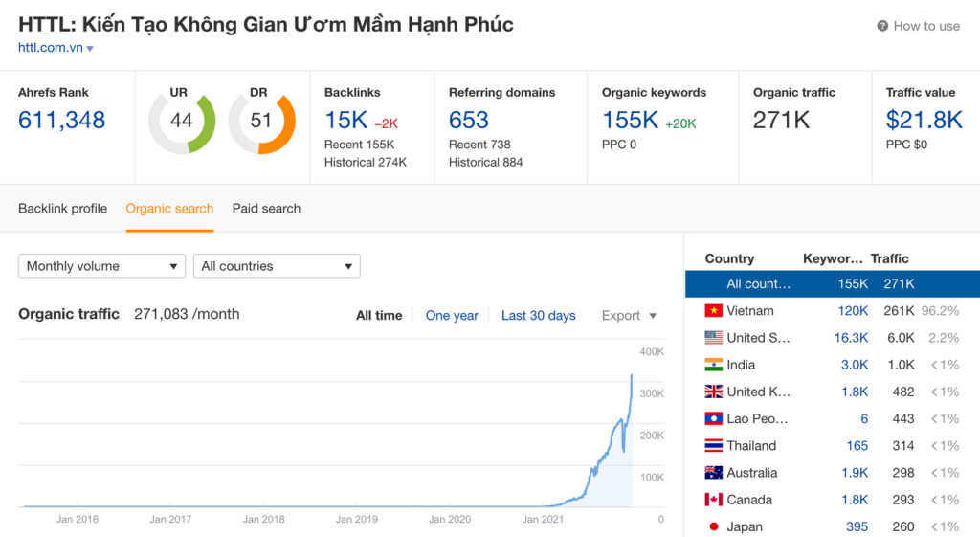Click the Thailand flag icon
The height and width of the screenshot is (537, 980).
pos(713,446)
